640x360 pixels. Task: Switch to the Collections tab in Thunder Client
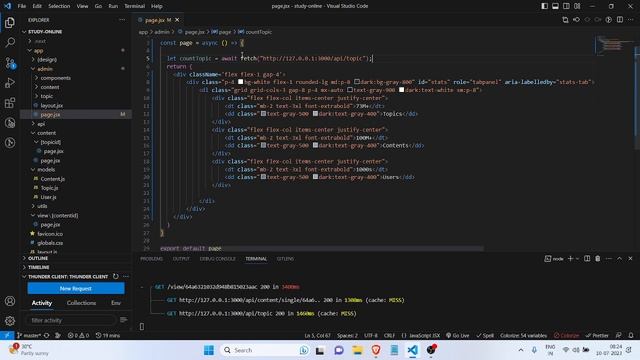click(81, 303)
